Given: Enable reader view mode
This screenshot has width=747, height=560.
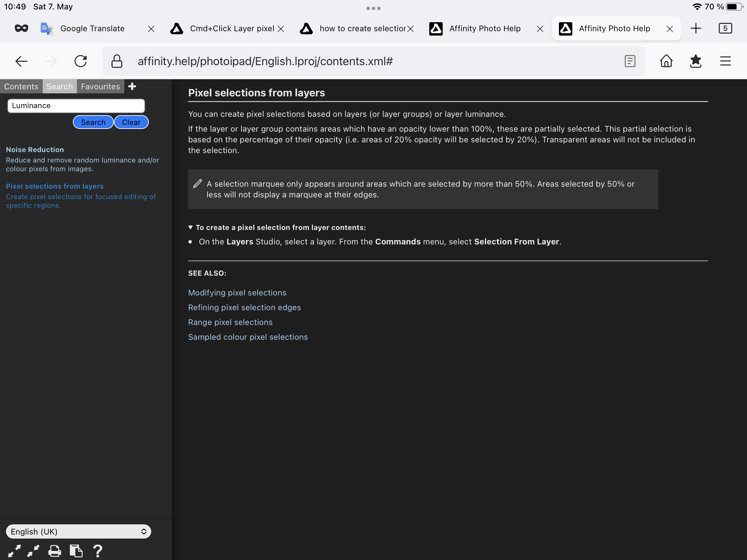Looking at the screenshot, I should [630, 61].
